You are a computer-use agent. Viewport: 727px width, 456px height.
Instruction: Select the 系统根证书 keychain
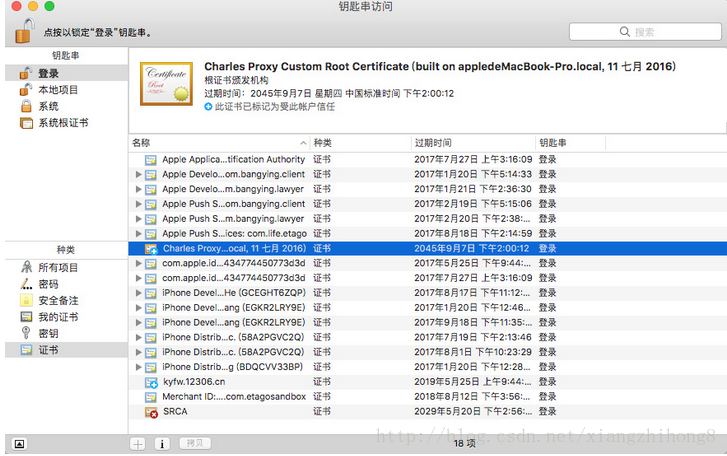coord(66,123)
